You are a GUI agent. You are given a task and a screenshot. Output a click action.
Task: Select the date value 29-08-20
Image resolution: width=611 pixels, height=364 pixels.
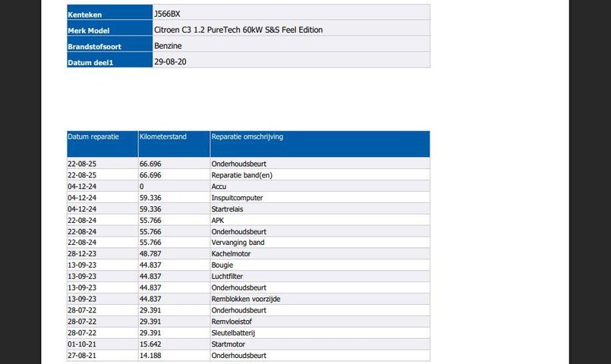[x=170, y=61]
